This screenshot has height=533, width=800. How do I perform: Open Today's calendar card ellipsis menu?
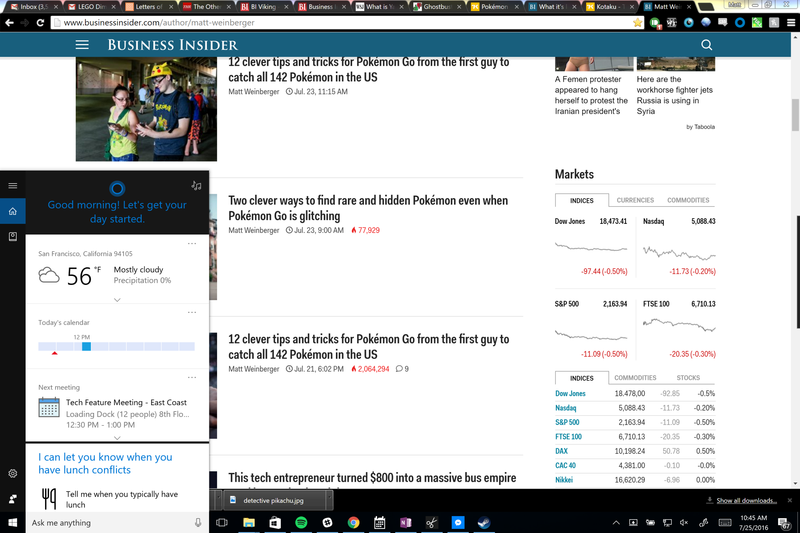tap(192, 312)
